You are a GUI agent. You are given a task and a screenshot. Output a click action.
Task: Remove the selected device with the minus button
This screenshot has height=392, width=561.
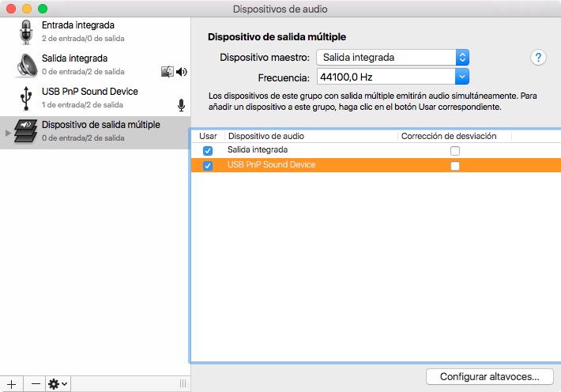click(x=35, y=384)
